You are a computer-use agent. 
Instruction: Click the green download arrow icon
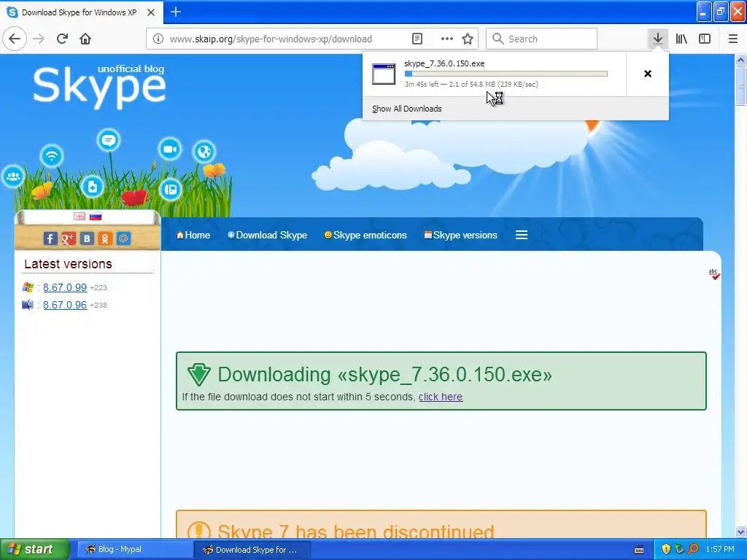click(x=198, y=374)
